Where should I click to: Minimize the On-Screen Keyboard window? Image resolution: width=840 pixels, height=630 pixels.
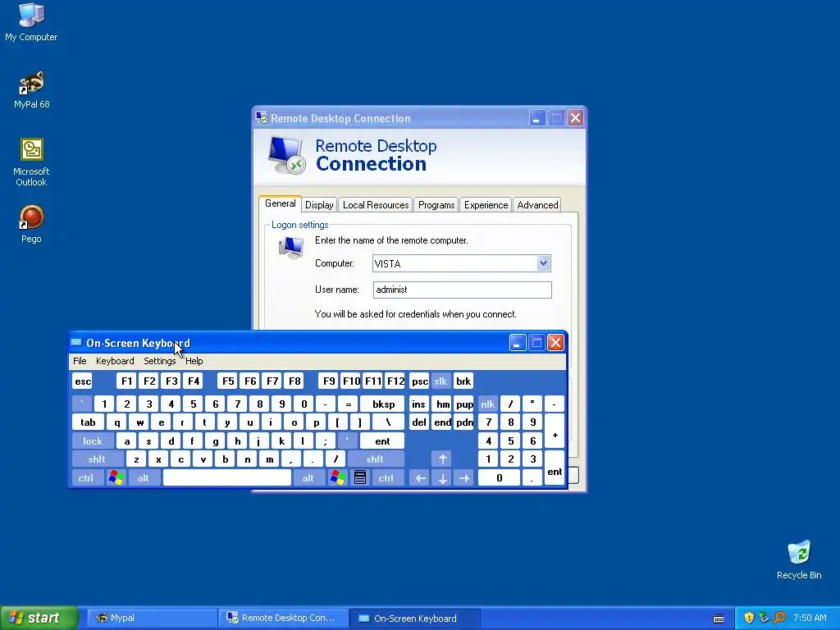(x=517, y=342)
